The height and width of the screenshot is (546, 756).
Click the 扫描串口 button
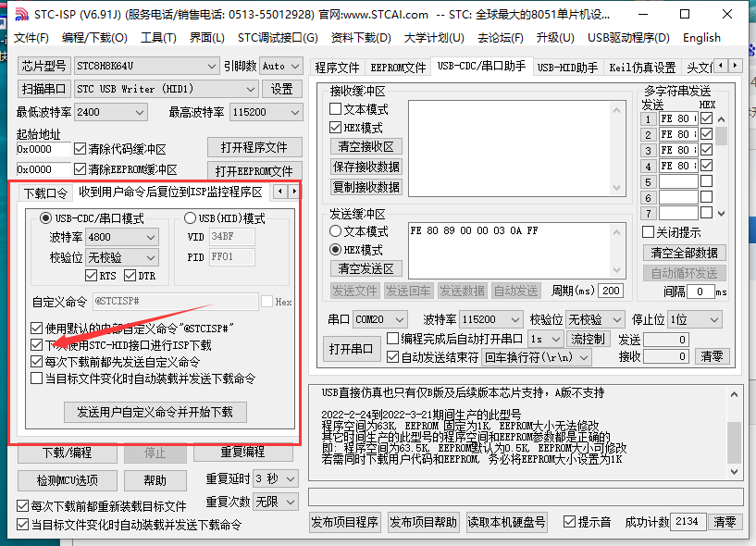point(43,89)
